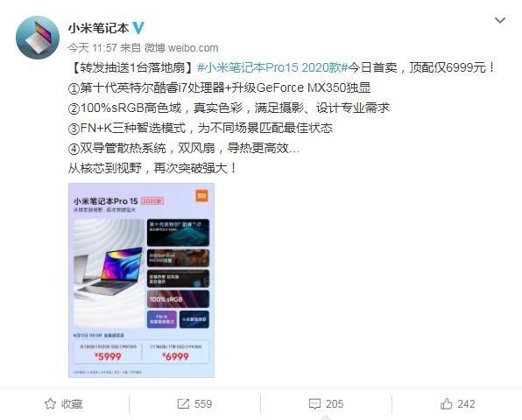Open the Pro 15 promotional image thumbnail
Viewport: 522px width, 420px height.
pyautogui.click(x=141, y=280)
